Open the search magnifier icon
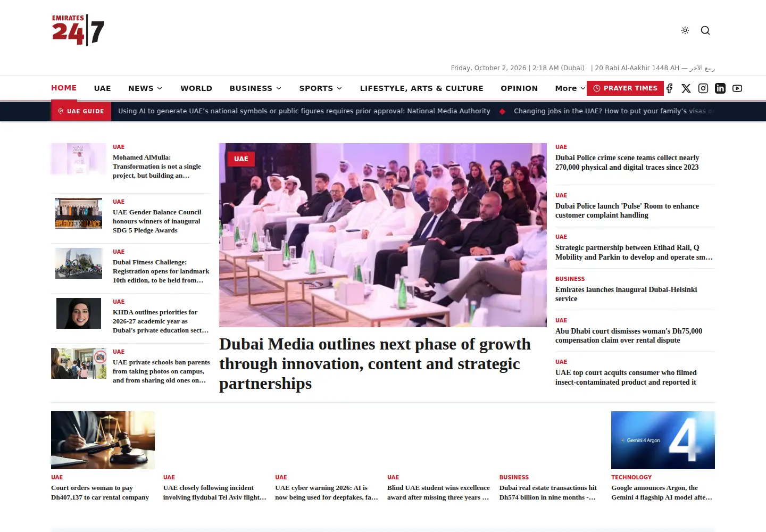Image resolution: width=766 pixels, height=532 pixels. click(705, 30)
